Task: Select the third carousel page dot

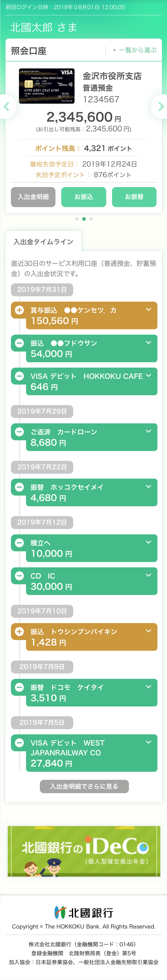Action: point(91,219)
